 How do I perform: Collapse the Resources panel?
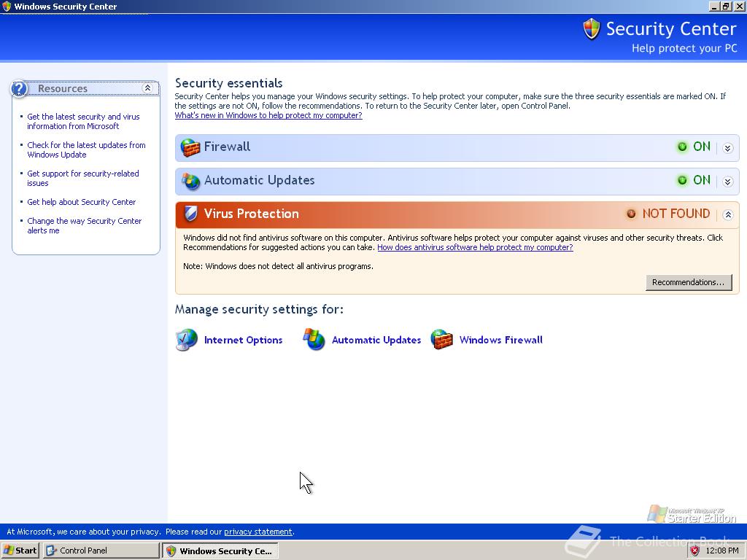coord(147,88)
